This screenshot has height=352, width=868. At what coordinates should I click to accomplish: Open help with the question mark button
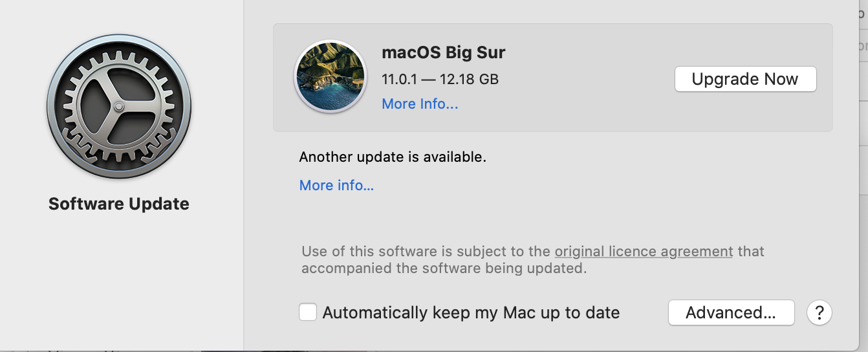point(819,313)
